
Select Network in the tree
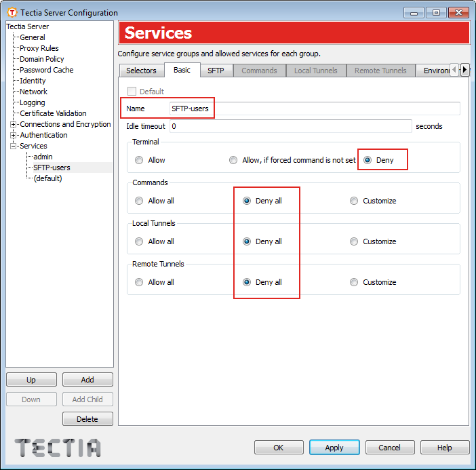[x=33, y=92]
